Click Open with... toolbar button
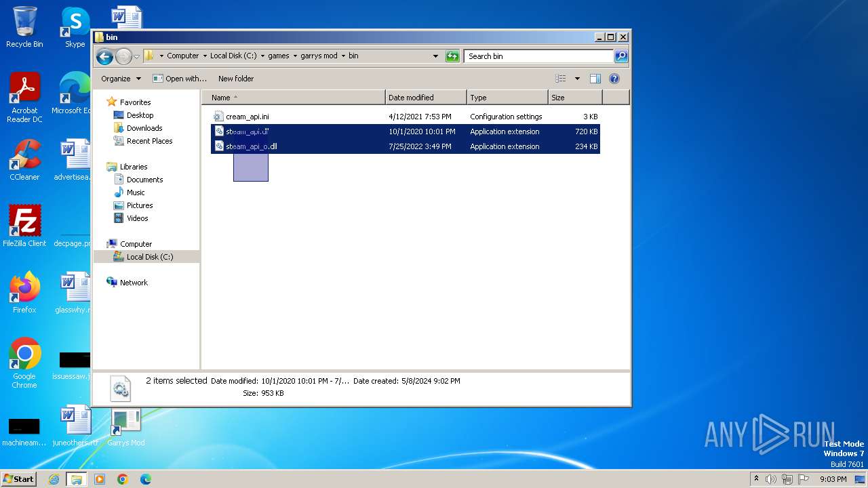868x488 pixels. 180,79
